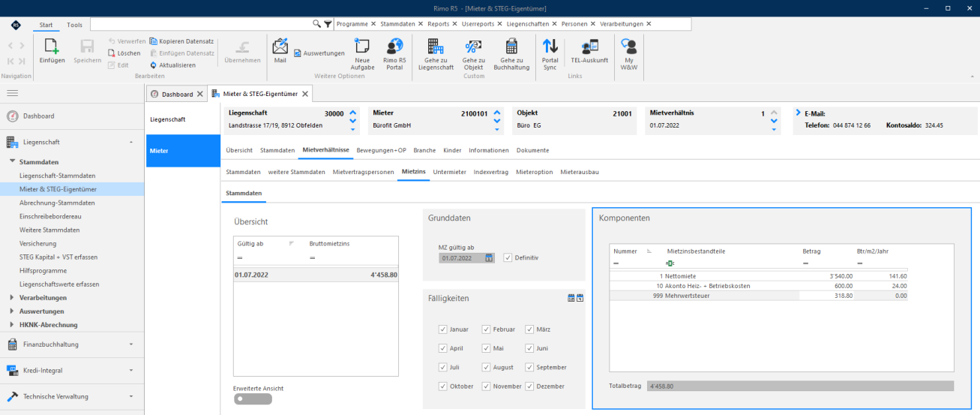Open My W&W icon
Viewport: 980px width, 415px height.
628,53
